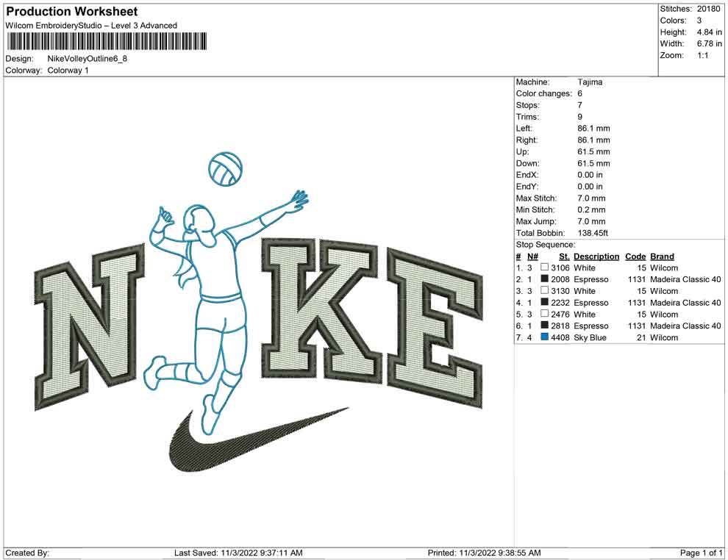Click the Total Bobbin value 138.45ft
Screen dimensions: 728x560
[593, 233]
